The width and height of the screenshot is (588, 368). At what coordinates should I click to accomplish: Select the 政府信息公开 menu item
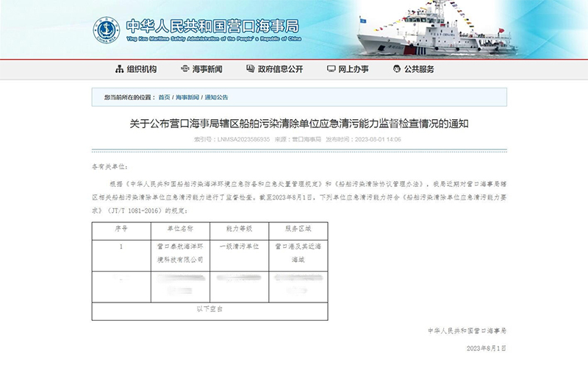click(x=279, y=69)
